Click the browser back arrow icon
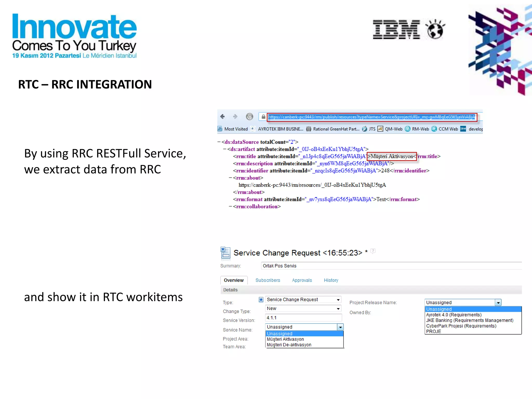Viewport: 532px width, 399px height. [222, 117]
